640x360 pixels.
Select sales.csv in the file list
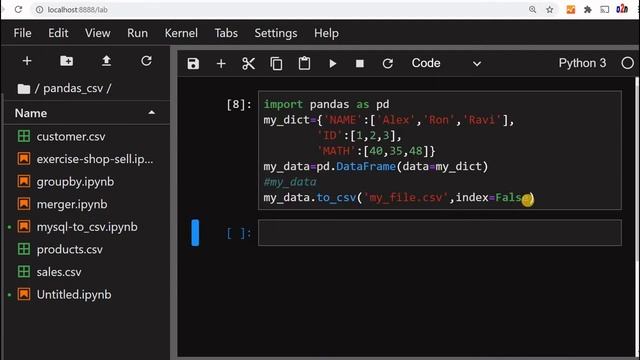(x=87, y=272)
